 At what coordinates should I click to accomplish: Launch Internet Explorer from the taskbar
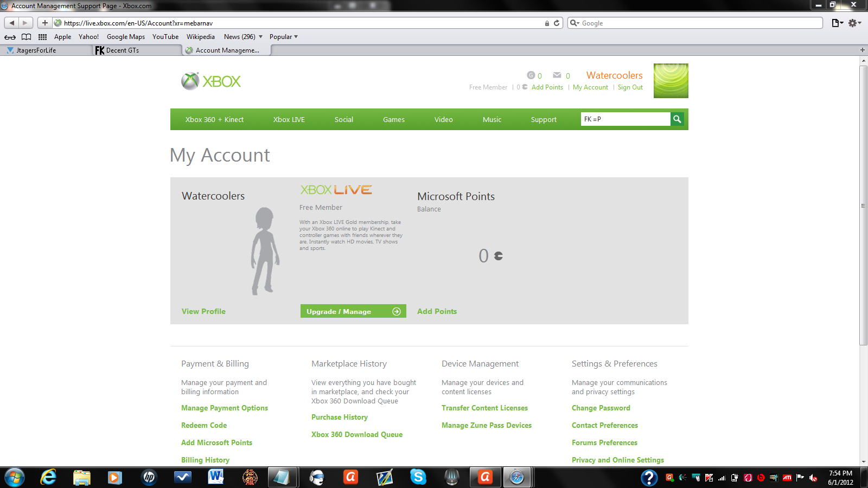click(x=49, y=478)
